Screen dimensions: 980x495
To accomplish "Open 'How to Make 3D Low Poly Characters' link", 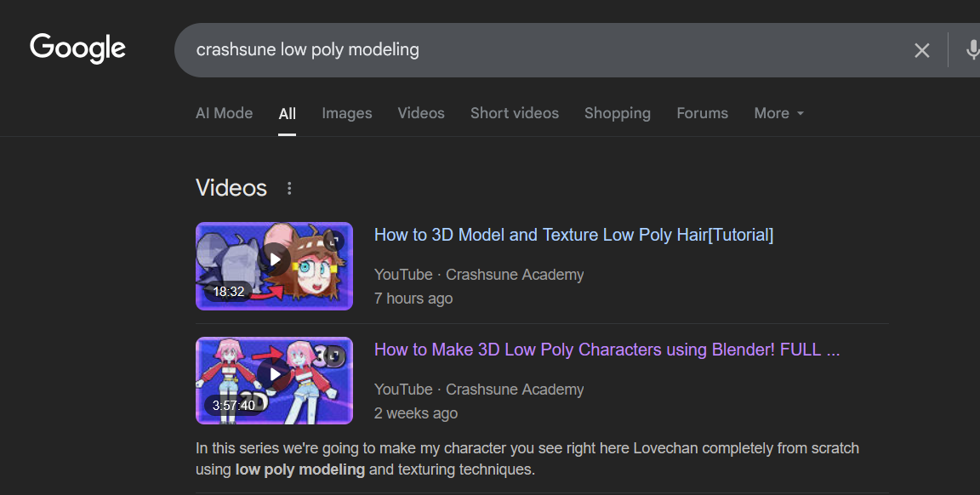I will click(607, 350).
